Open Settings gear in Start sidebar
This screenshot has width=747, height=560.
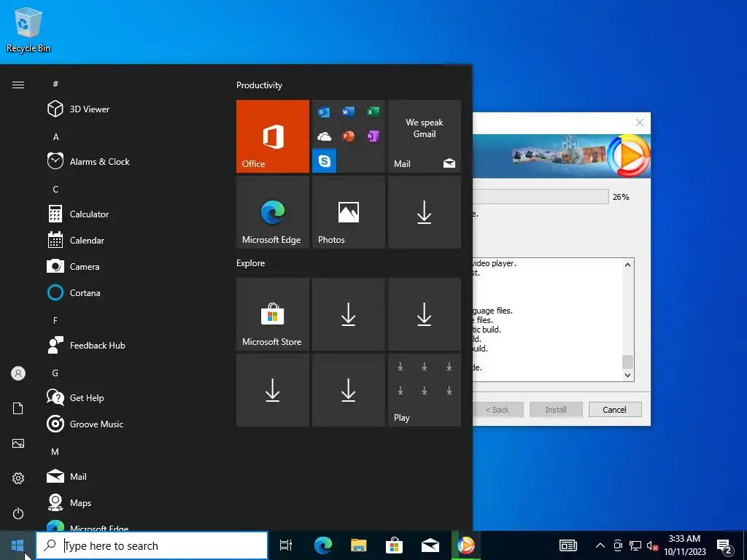18,478
